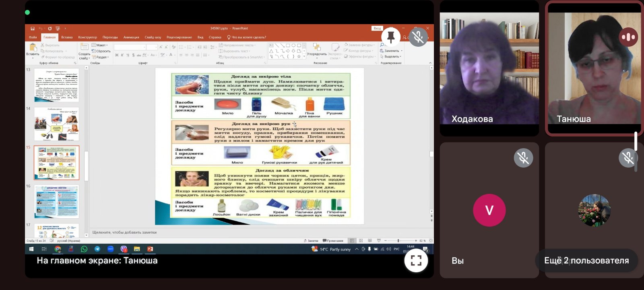Click the pin icon on shared screen
Image resolution: width=644 pixels, height=290 pixels.
click(390, 37)
